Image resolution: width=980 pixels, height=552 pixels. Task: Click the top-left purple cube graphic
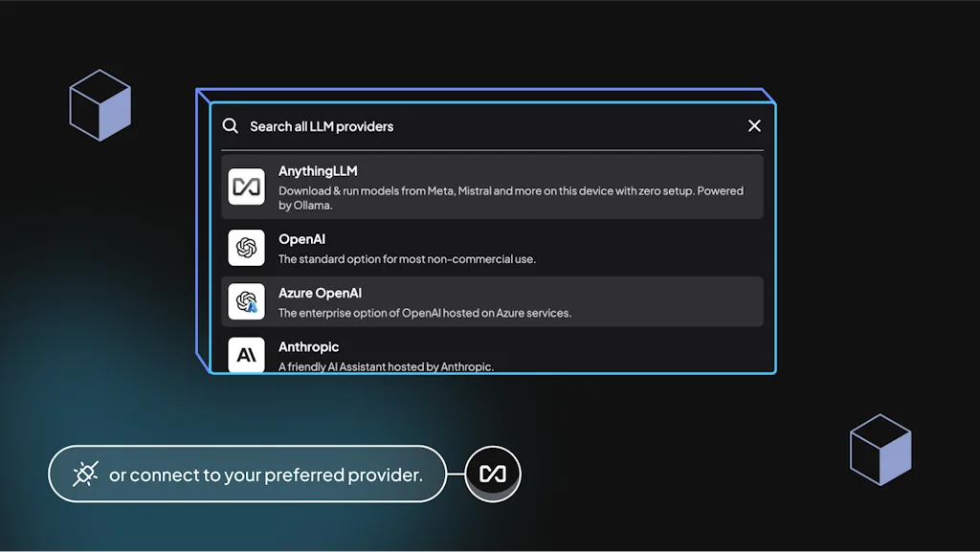[x=100, y=105]
